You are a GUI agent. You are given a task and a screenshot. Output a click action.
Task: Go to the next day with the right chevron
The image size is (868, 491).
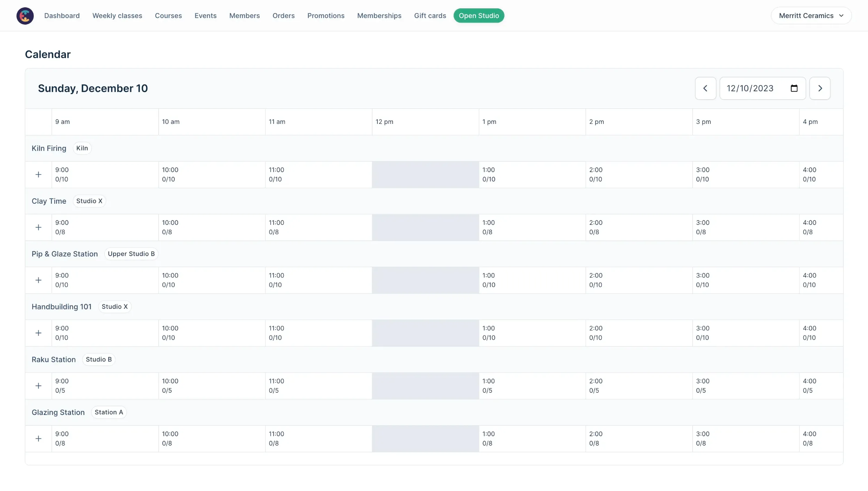coord(820,88)
